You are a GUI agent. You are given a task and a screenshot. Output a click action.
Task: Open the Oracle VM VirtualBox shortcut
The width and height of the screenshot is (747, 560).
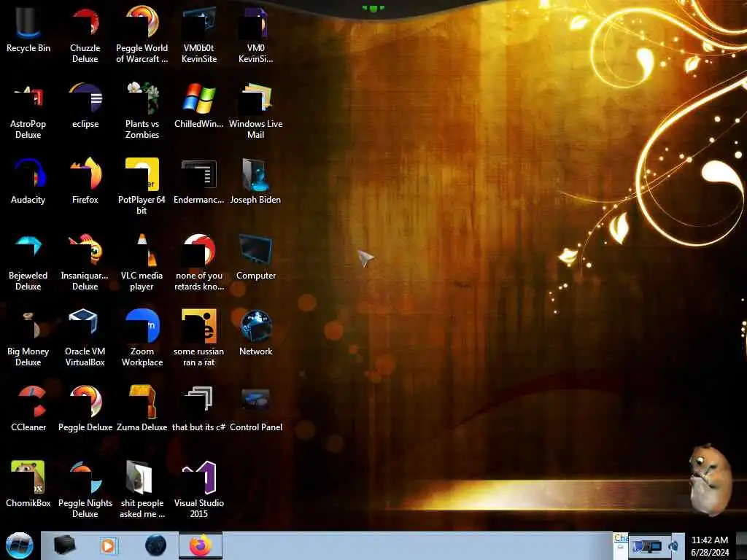85,338
